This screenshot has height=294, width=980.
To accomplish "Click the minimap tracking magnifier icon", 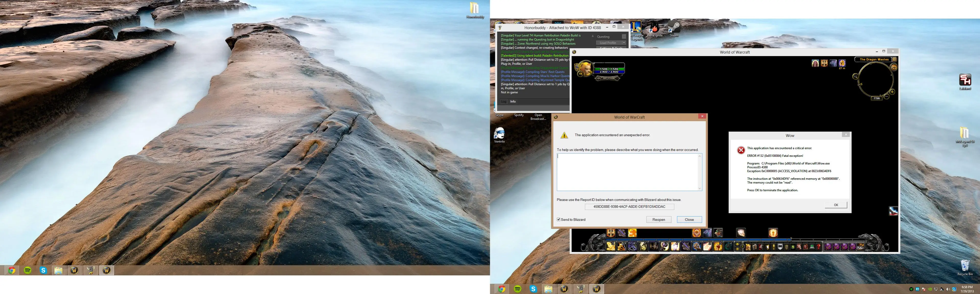I will 856,76.
